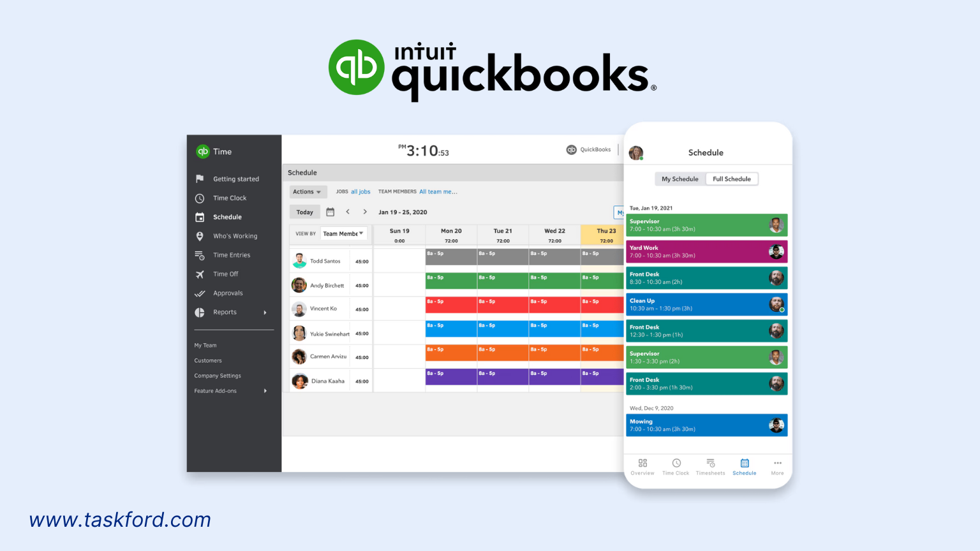Go to next week with right arrow
This screenshot has width=980, height=551.
coord(365,212)
